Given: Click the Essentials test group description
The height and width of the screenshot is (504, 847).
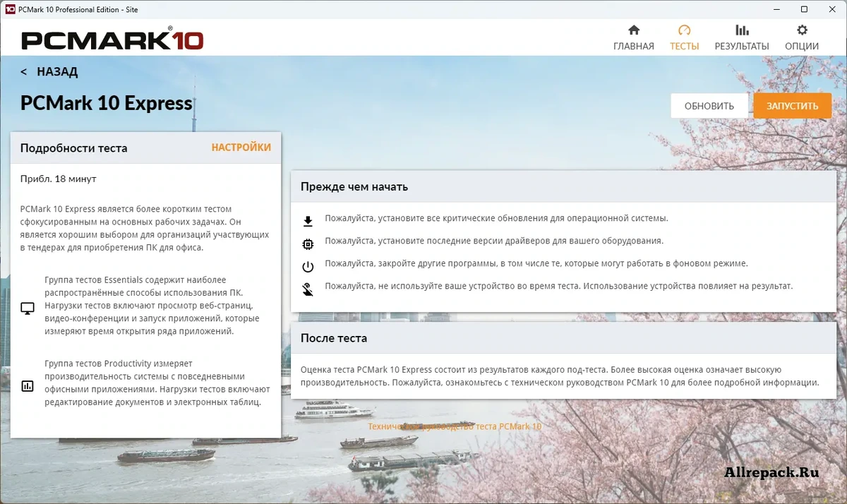Looking at the screenshot, I should coord(152,306).
